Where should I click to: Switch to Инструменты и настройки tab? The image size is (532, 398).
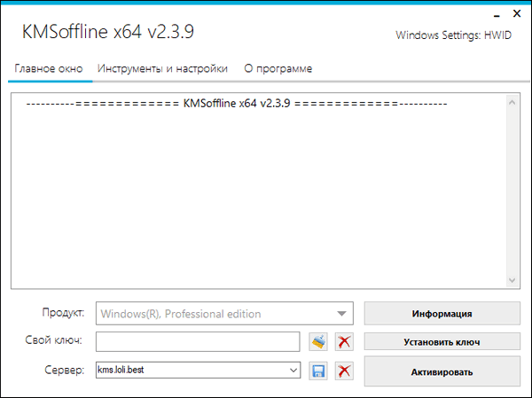coord(162,68)
